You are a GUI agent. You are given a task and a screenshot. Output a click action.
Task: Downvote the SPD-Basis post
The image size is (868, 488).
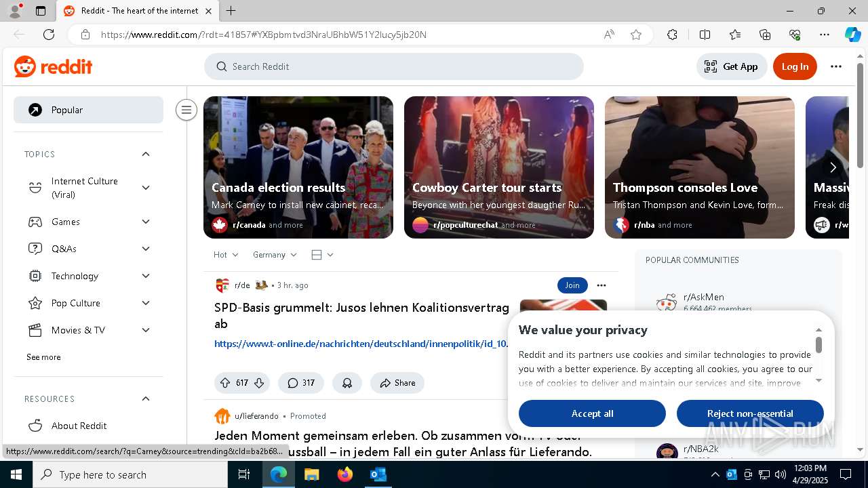(259, 383)
